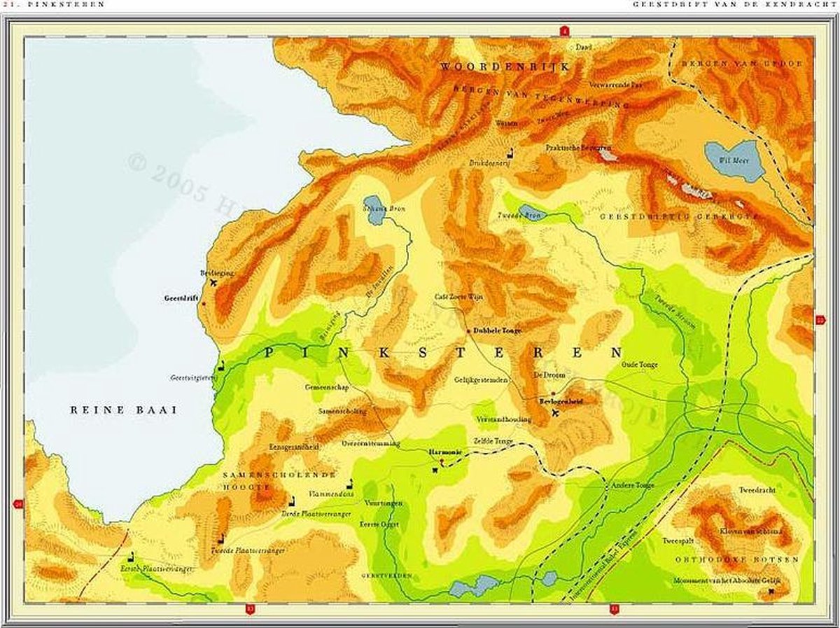Click the Oude Tonge label

640,365
